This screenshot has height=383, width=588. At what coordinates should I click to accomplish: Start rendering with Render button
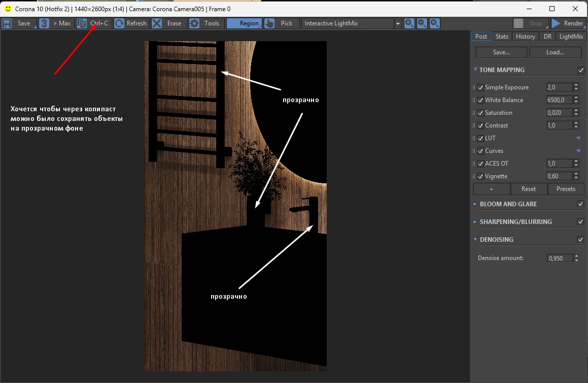(573, 23)
